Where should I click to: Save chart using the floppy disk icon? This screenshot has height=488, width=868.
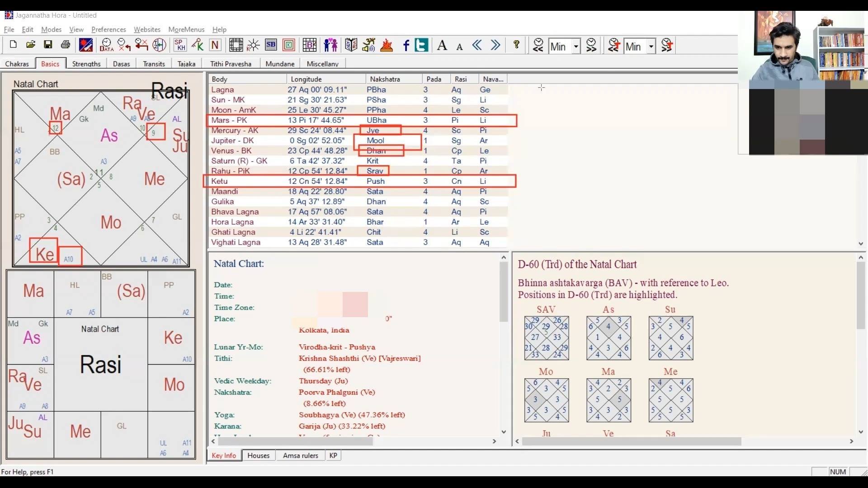click(x=48, y=45)
